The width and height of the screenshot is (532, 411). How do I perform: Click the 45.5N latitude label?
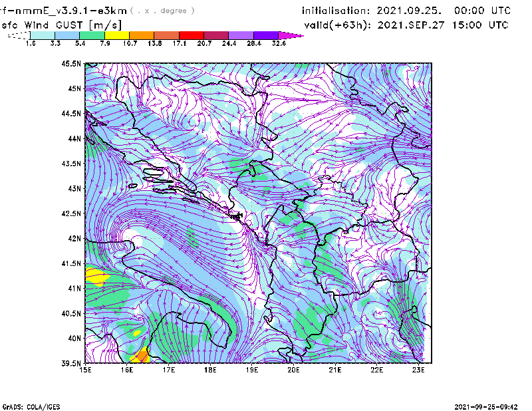71,63
